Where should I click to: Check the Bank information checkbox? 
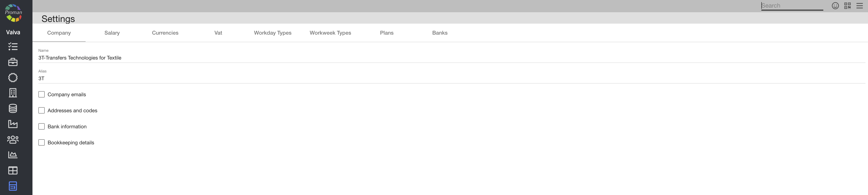(x=42, y=126)
